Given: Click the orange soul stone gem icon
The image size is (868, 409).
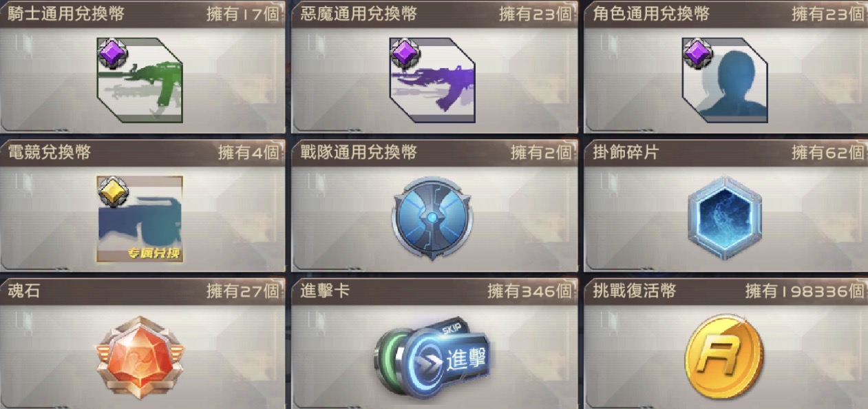Looking at the screenshot, I should click(140, 357).
